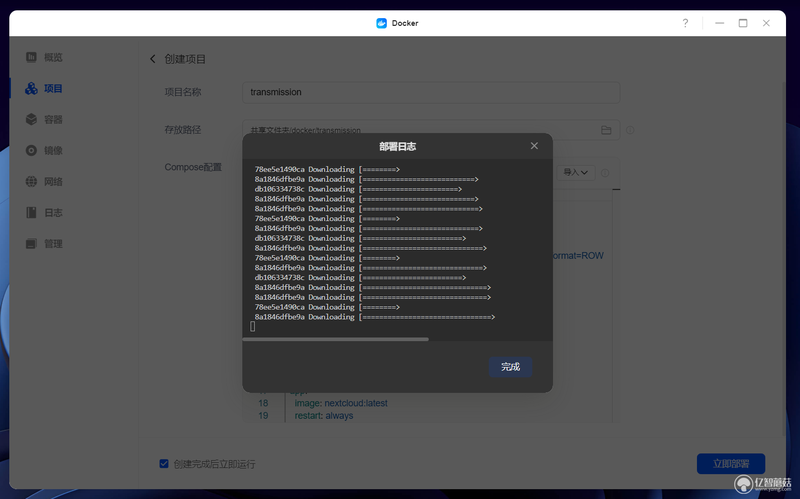Maximize the Docker window
The height and width of the screenshot is (499, 800).
coord(743,23)
